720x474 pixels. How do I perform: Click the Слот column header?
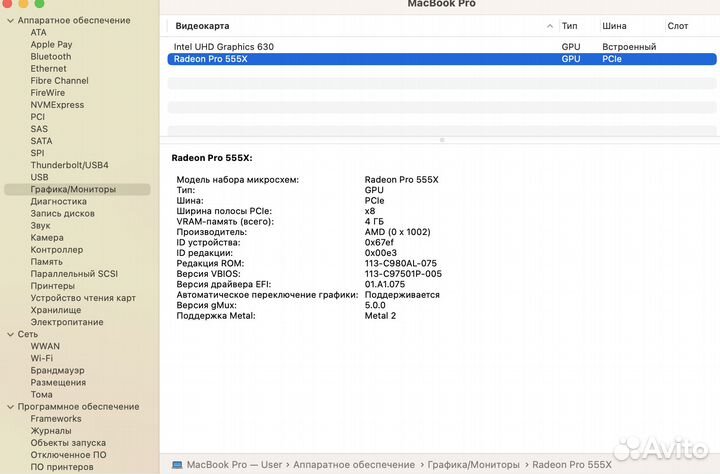click(677, 25)
